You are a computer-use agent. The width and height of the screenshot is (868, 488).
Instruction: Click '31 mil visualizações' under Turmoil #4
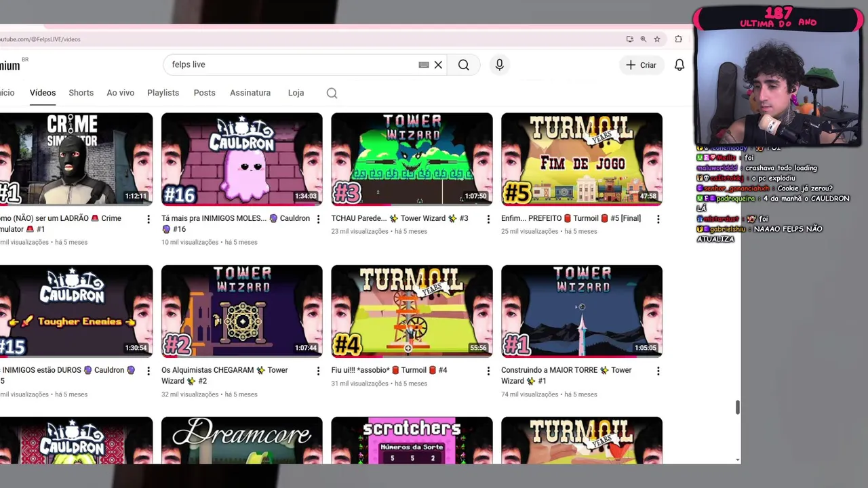click(x=359, y=384)
